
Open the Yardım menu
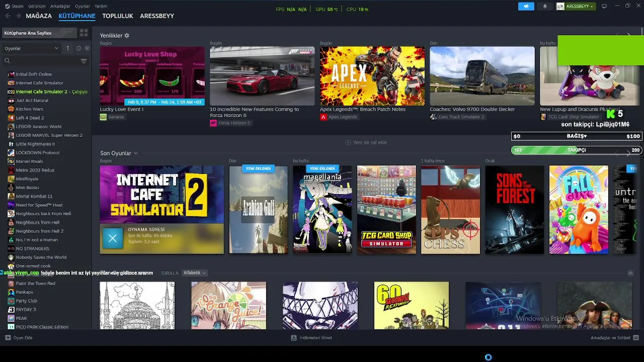[101, 6]
